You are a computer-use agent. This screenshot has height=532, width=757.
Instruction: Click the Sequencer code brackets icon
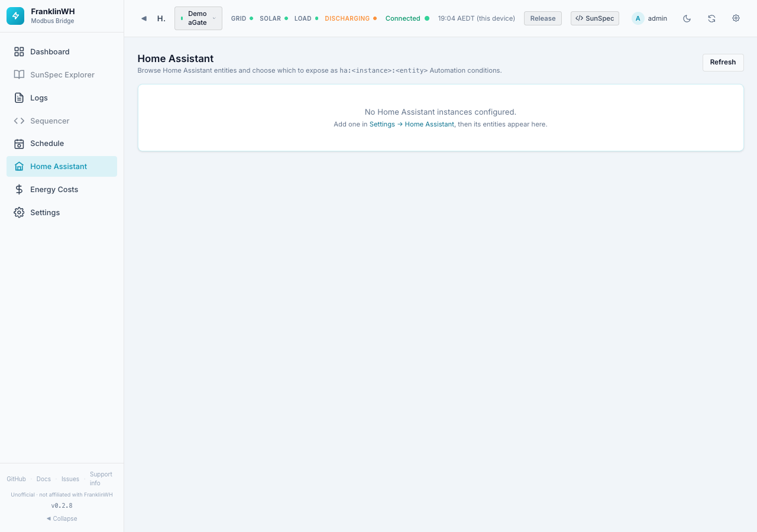tap(19, 121)
